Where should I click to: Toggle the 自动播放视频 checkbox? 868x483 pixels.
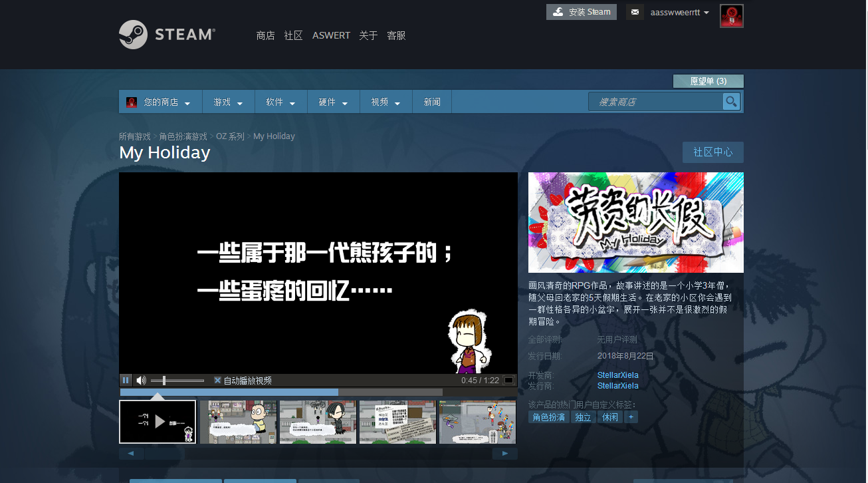click(x=217, y=381)
